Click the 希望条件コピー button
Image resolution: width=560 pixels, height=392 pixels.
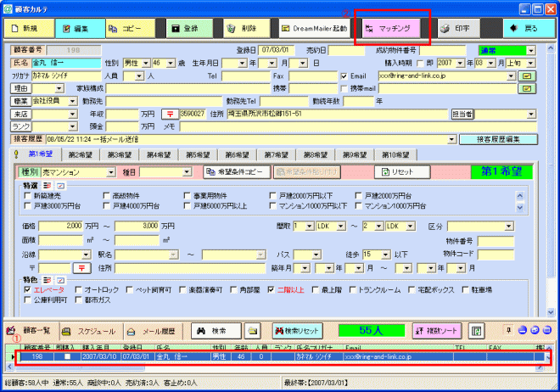click(x=238, y=172)
